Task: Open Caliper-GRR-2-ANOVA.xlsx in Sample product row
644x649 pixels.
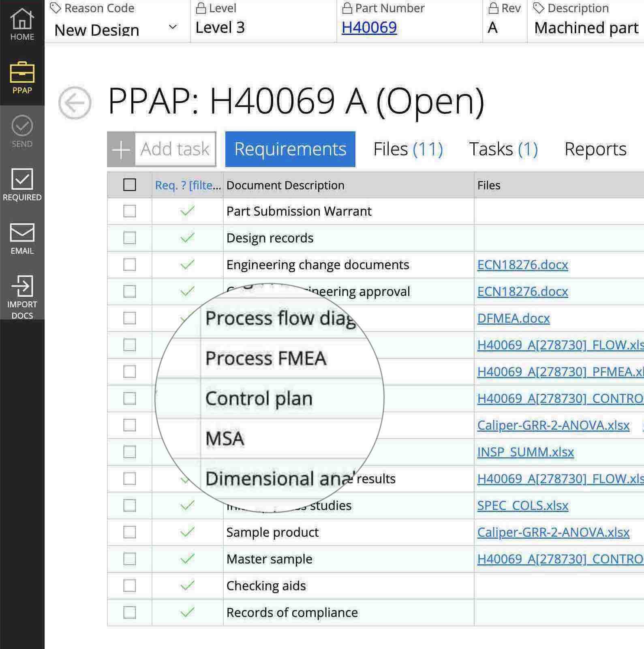Action: point(553,532)
